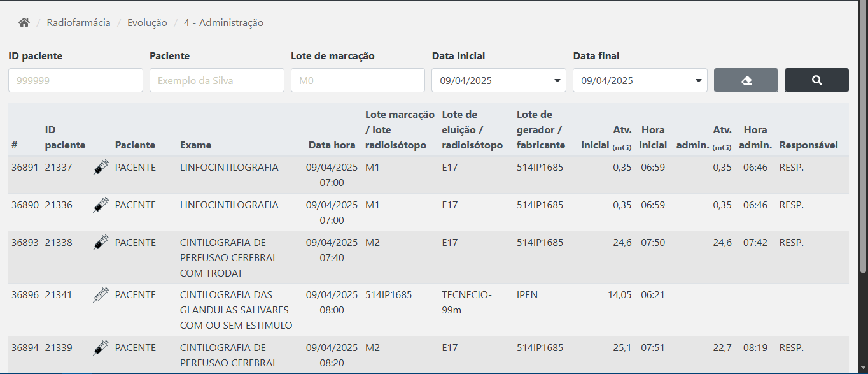
Task: Click syringe icon for patient 21337
Action: pyautogui.click(x=101, y=168)
